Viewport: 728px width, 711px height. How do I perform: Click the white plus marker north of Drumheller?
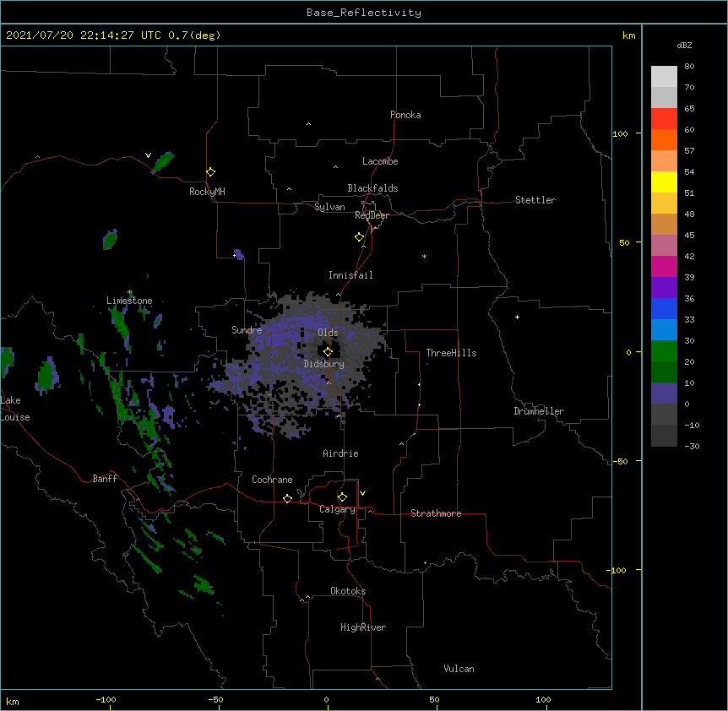point(517,317)
